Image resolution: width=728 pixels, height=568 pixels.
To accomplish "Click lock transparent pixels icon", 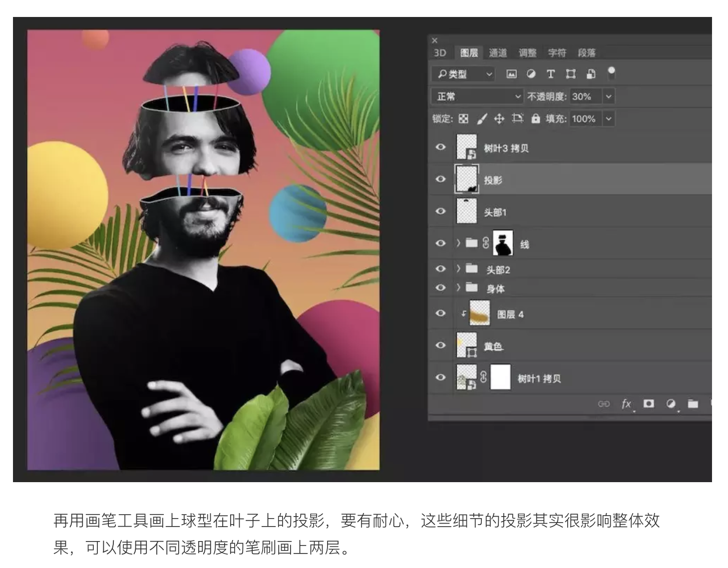I will click(463, 119).
